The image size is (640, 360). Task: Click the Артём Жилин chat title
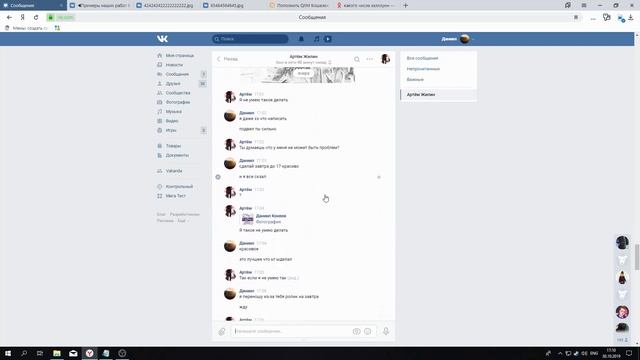(303, 56)
